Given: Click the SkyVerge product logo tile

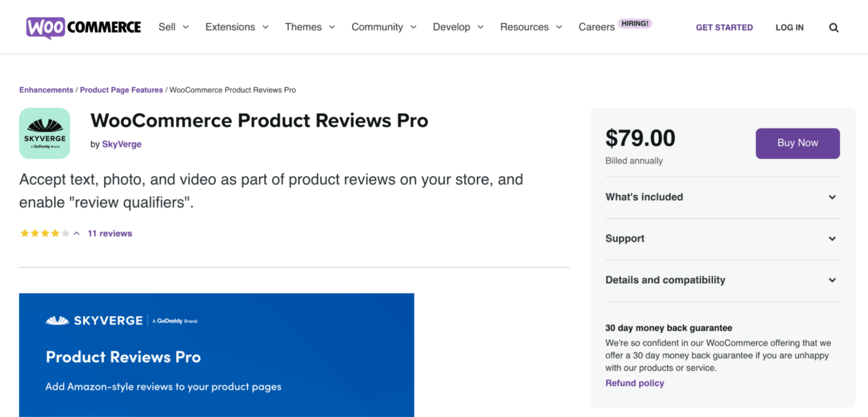Looking at the screenshot, I should click(45, 133).
